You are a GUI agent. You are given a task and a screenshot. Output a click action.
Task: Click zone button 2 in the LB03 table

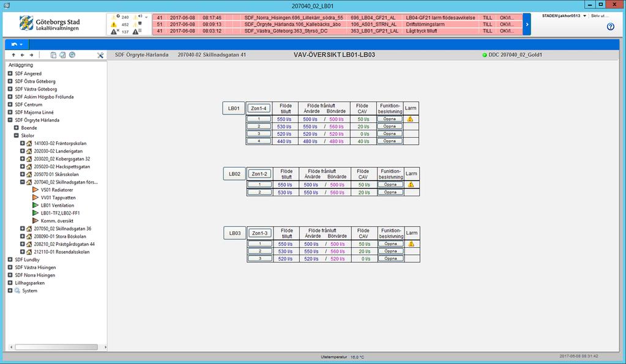tap(260, 251)
